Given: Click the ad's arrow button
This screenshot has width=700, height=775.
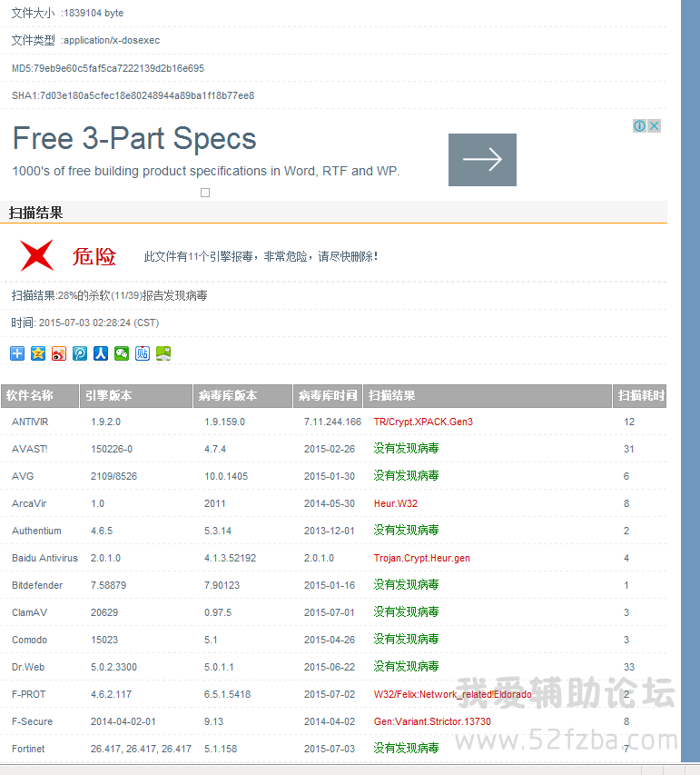Looking at the screenshot, I should coord(482,160).
